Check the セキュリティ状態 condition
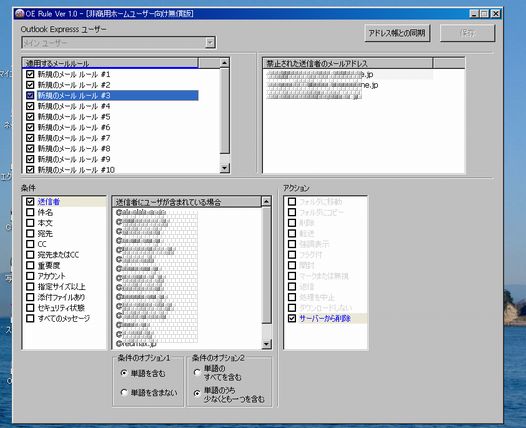 coord(30,308)
